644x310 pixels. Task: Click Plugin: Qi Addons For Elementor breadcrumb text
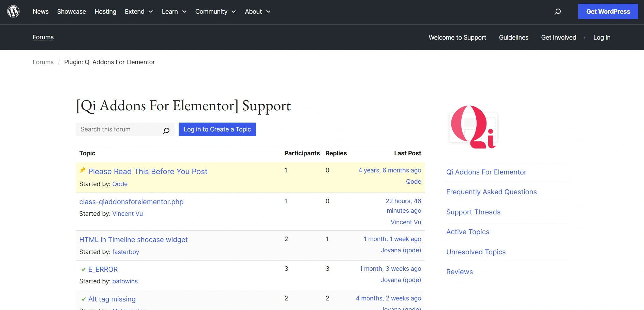coord(109,62)
